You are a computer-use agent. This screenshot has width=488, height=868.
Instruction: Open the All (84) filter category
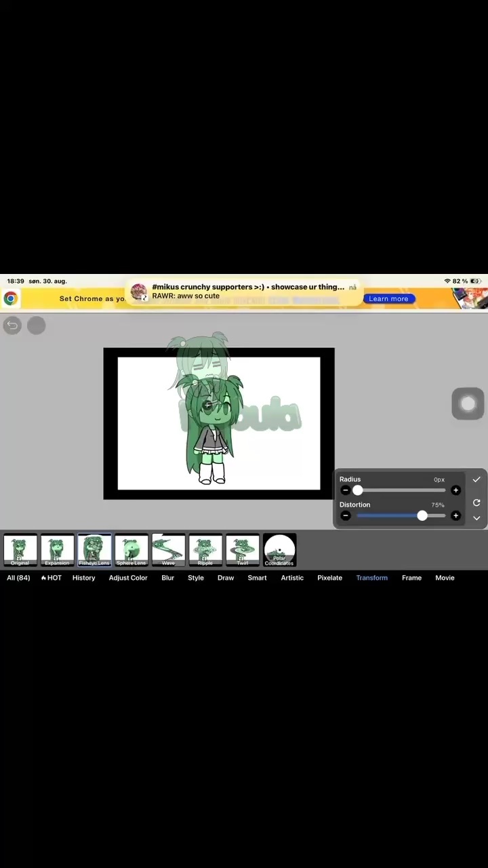coord(18,578)
